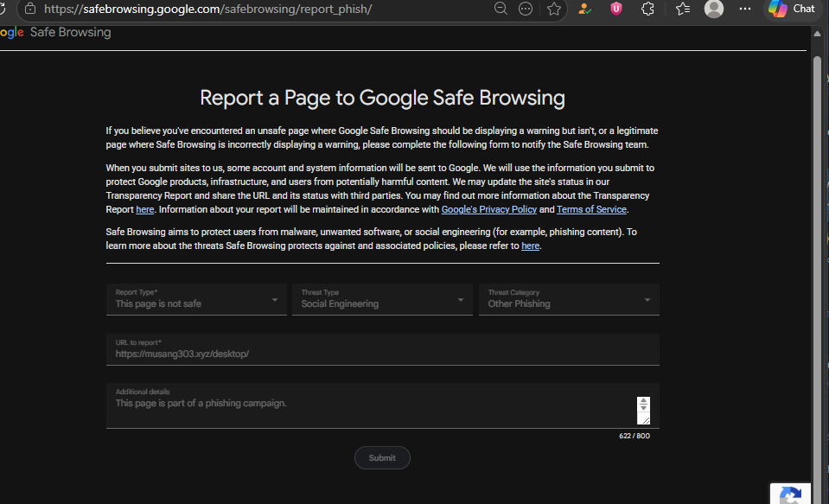Screen dimensions: 829x504
Task: Click the zoom out magnifier icon in address bar
Action: pyautogui.click(x=501, y=9)
